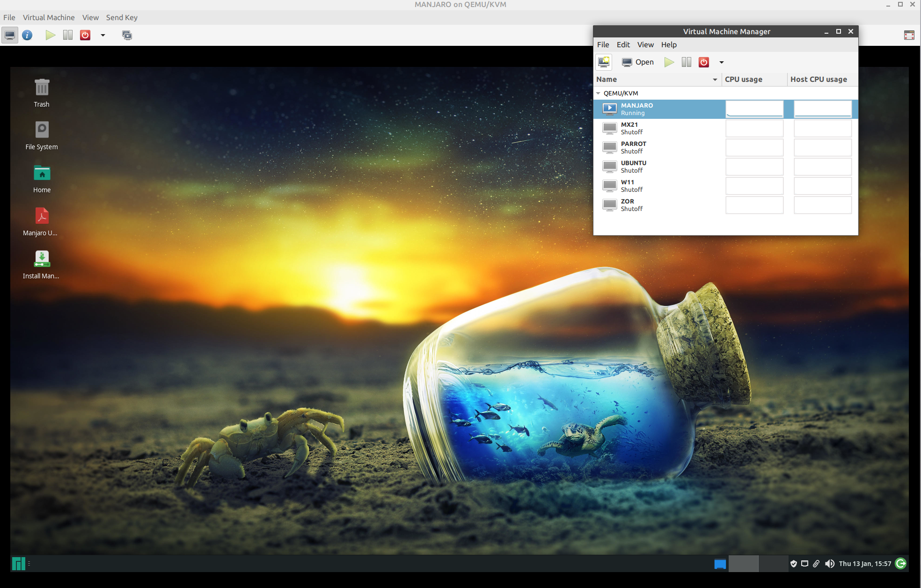Image resolution: width=921 pixels, height=588 pixels.
Task: Click the Host CPU usage column header
Action: (819, 80)
